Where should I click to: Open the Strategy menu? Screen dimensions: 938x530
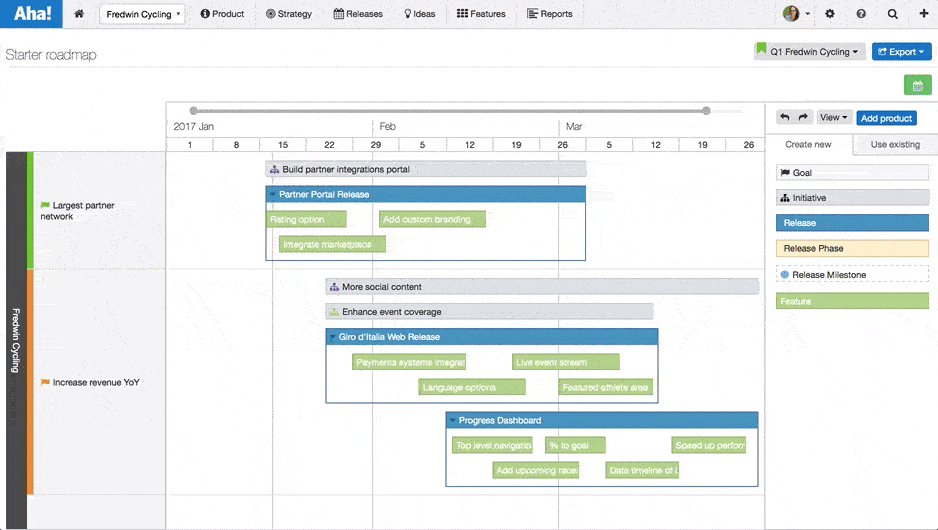289,14
